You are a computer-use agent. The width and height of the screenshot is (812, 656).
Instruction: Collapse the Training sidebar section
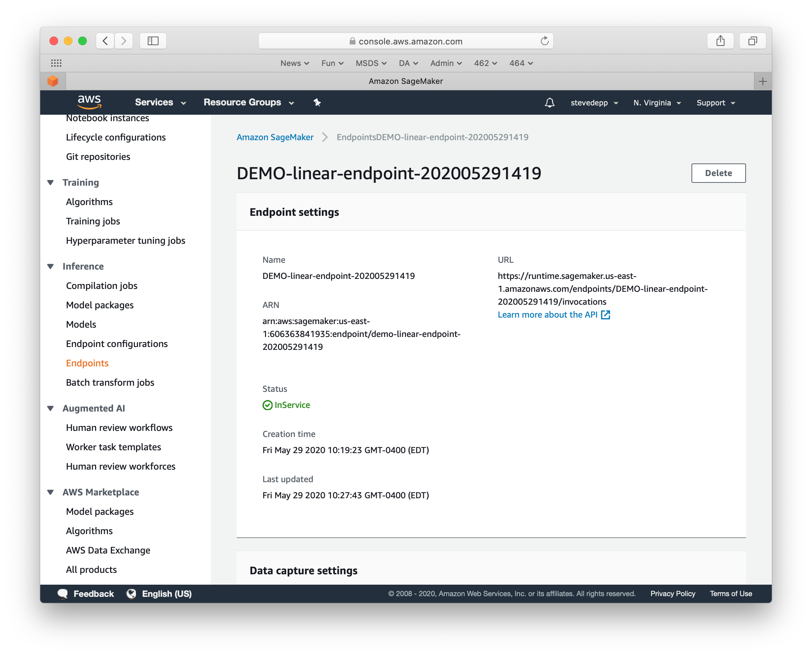50,182
